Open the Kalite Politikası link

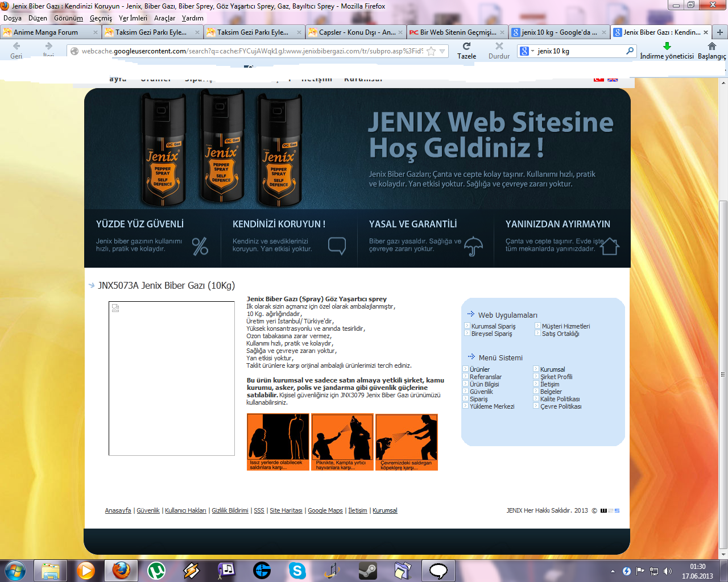click(560, 399)
